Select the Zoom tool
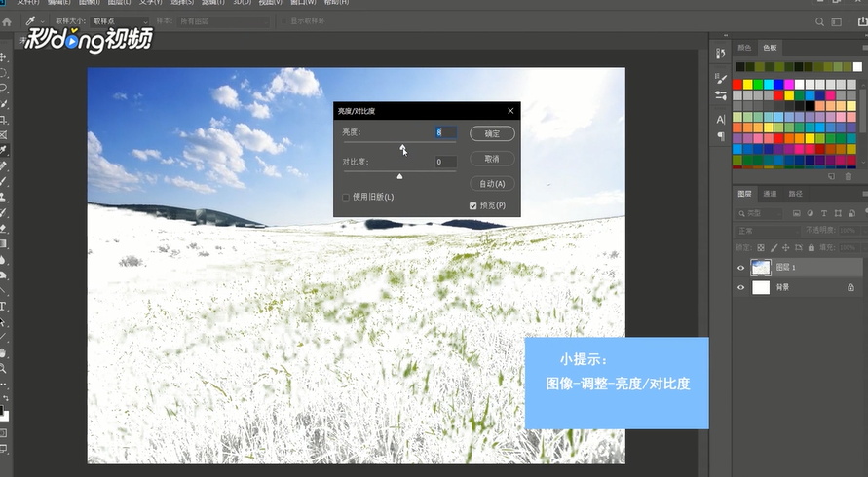 3,368
